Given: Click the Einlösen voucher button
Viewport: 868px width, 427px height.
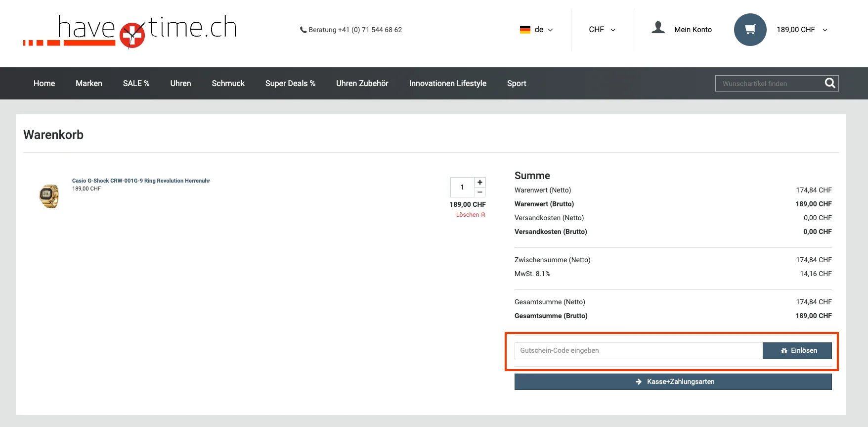Looking at the screenshot, I should 797,351.
